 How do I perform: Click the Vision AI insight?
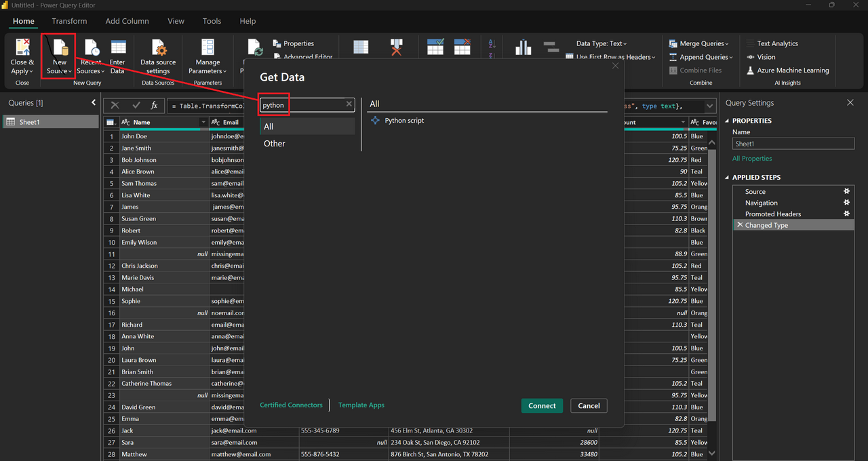click(x=761, y=57)
